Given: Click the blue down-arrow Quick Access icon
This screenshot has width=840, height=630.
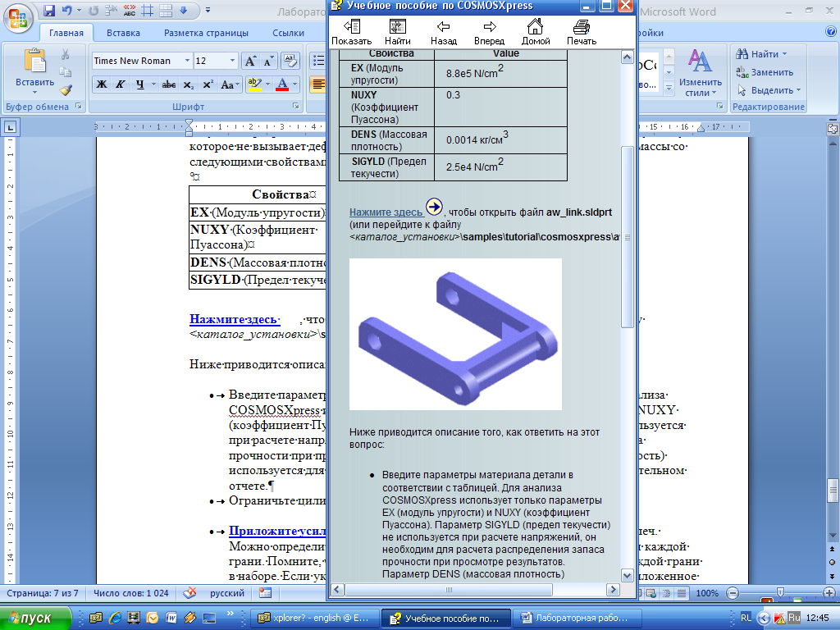Looking at the screenshot, I should [x=183, y=10].
